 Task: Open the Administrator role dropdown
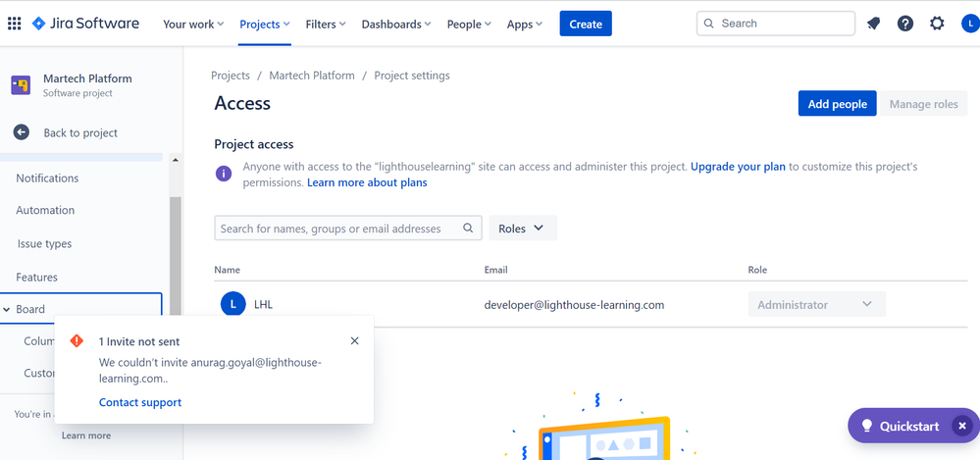tap(816, 304)
